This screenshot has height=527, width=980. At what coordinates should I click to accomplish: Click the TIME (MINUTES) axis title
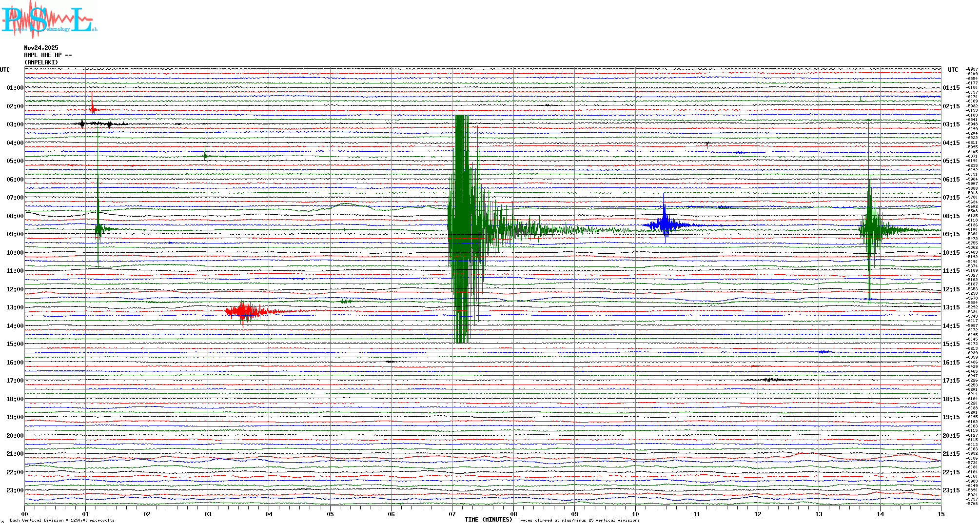coord(488,520)
